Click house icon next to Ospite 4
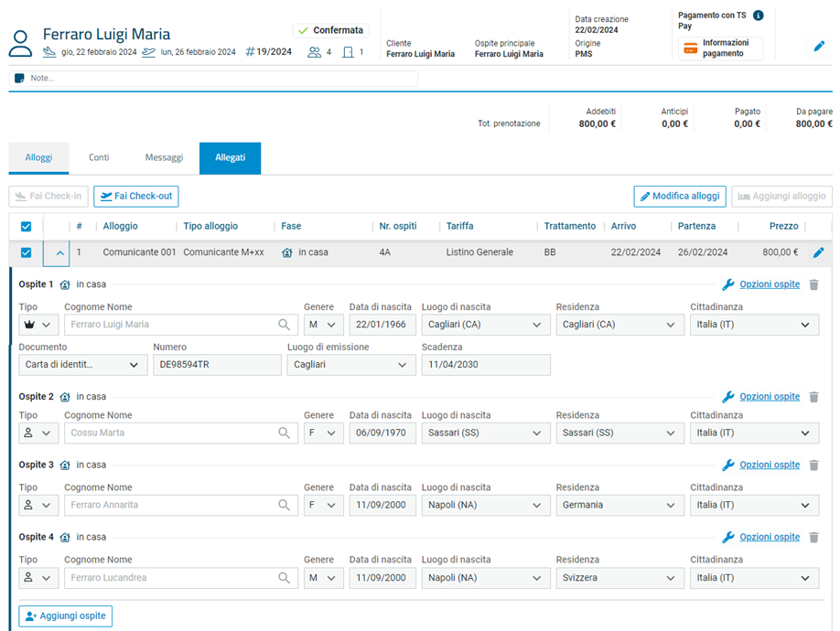The width and height of the screenshot is (840, 631). [65, 538]
